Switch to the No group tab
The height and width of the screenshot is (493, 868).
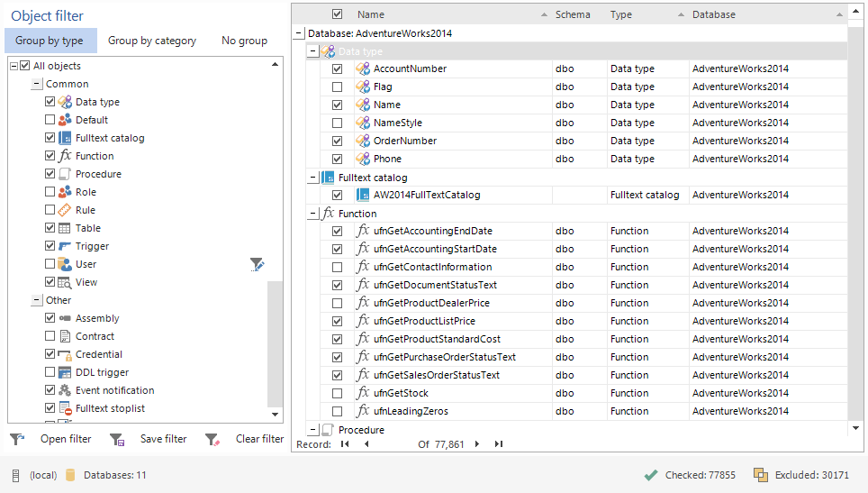[245, 41]
